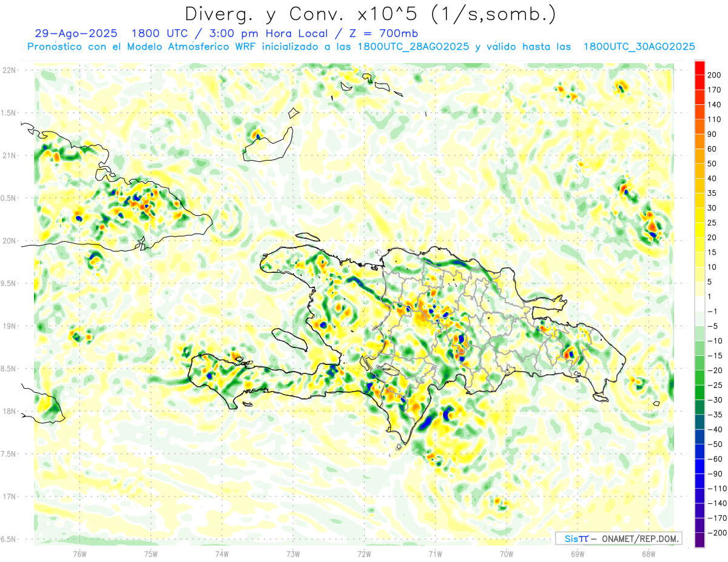Click the 'Z = 700mb' level text

(x=383, y=34)
